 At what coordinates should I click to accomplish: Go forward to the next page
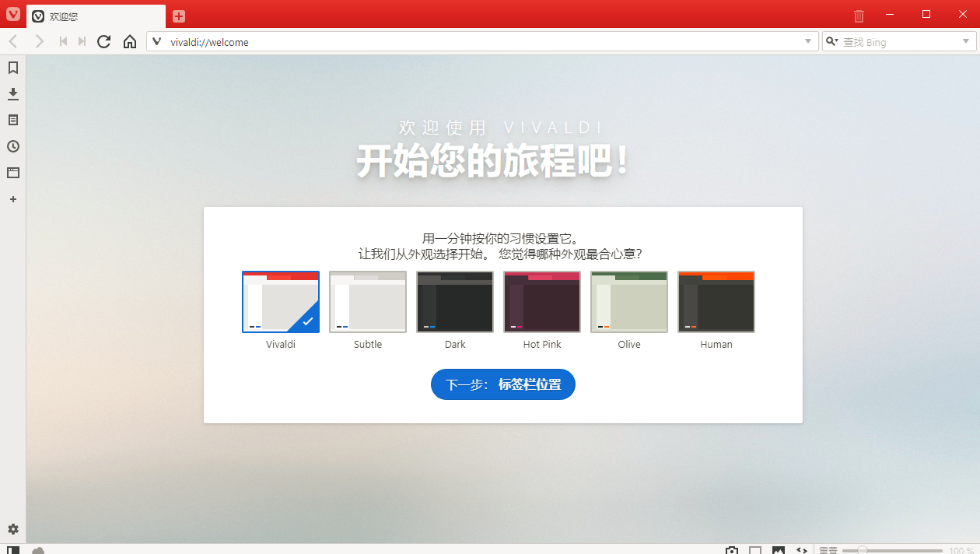tap(40, 42)
